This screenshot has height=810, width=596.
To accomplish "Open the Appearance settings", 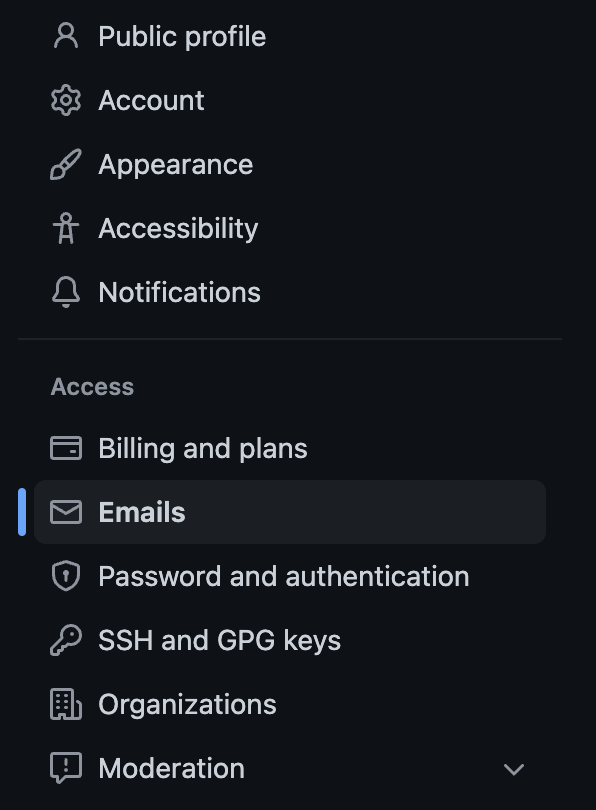I will pos(175,164).
